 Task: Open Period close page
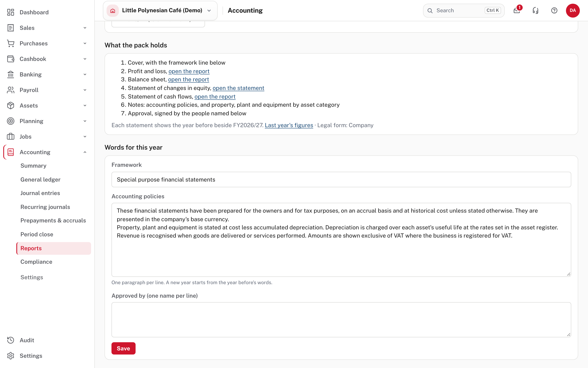(37, 234)
